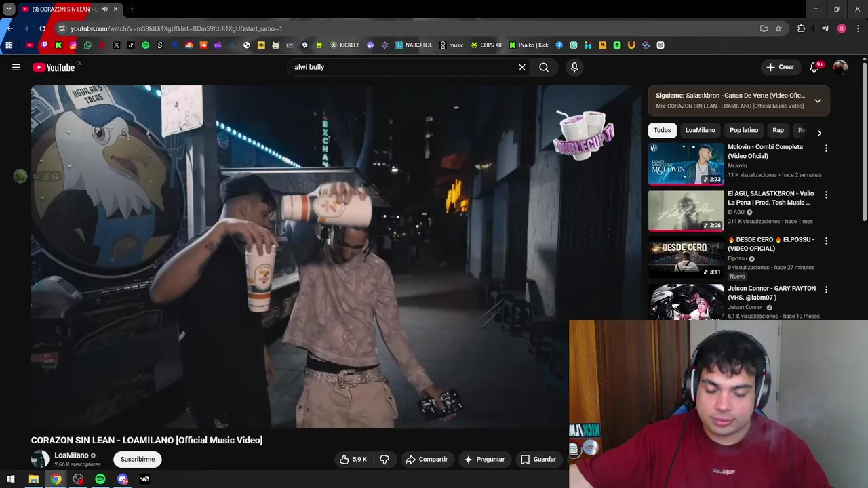Select the Rap filter chip
Viewport: 868px width, 488px height.
tap(778, 130)
